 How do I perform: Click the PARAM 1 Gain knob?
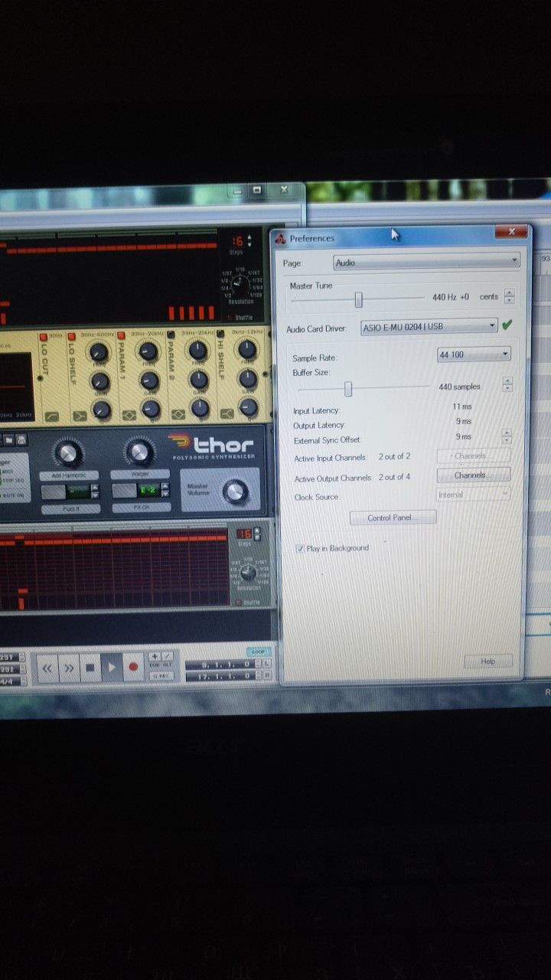pos(150,381)
